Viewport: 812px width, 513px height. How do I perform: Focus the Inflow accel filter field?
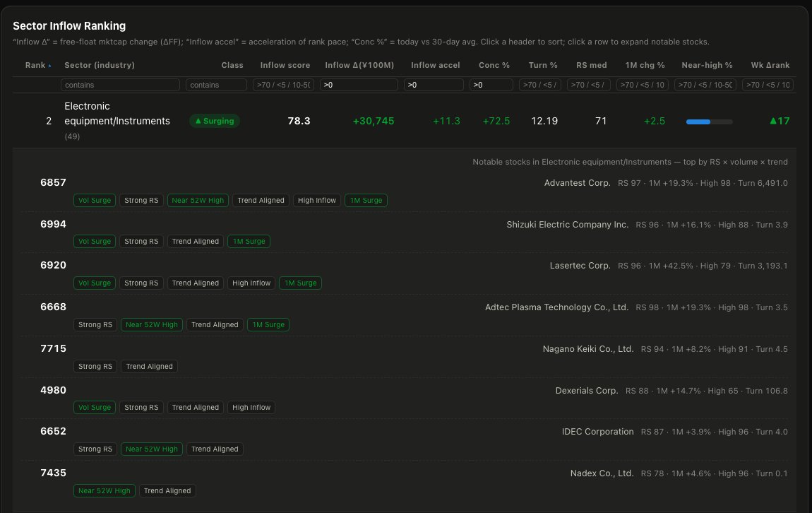[434, 85]
